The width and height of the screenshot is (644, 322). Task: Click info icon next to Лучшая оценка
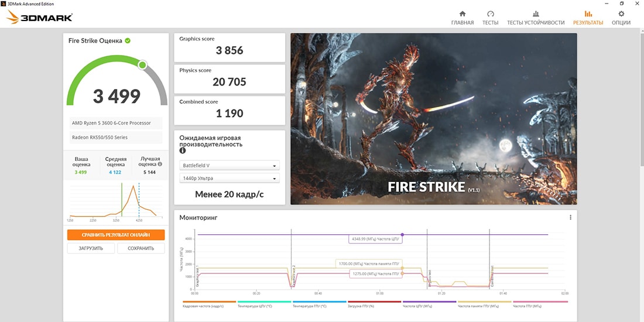[160, 164]
